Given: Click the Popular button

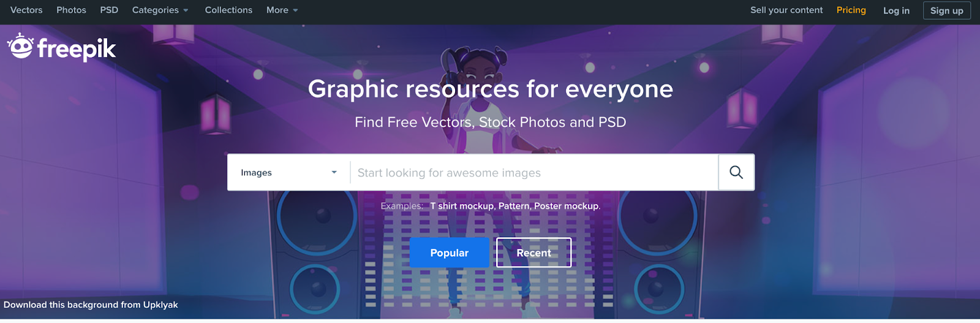Looking at the screenshot, I should pyautogui.click(x=450, y=253).
